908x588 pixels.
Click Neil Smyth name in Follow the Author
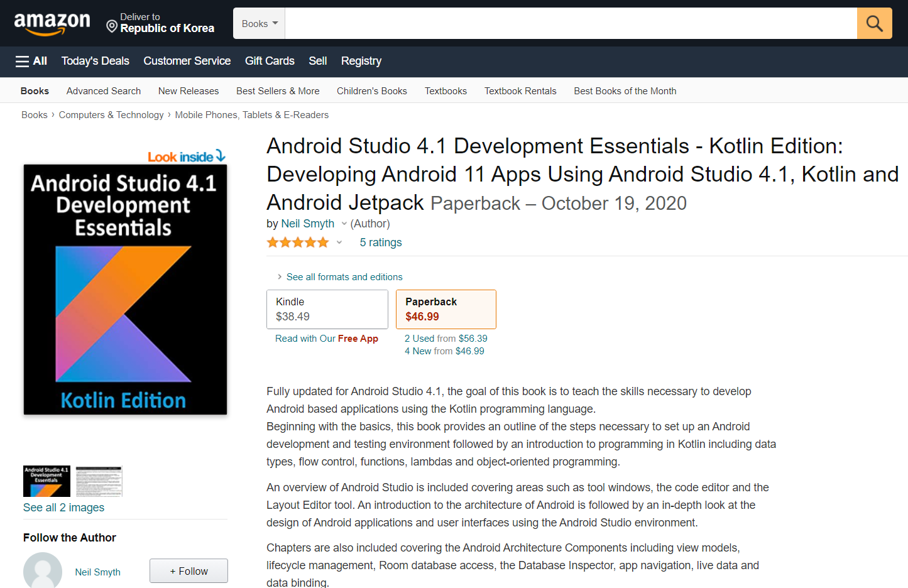98,572
